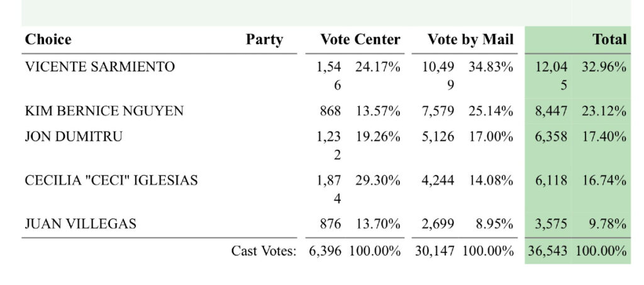
Task: Select the JUAN VILLEGAS row name
Action: (x=80, y=224)
